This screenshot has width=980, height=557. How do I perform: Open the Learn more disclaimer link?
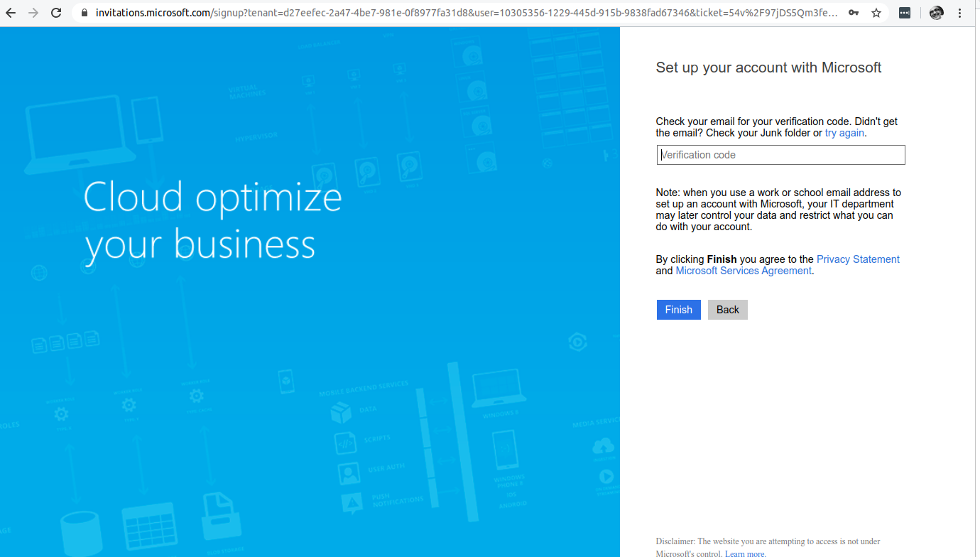(745, 553)
